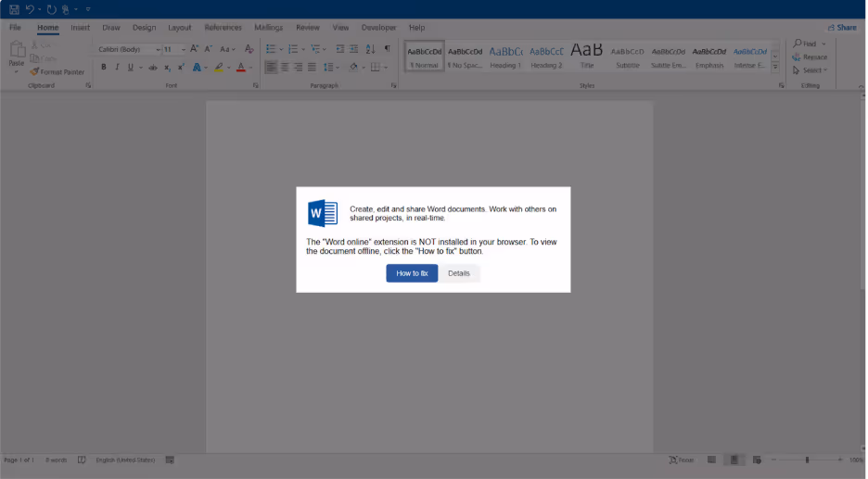Switch to the Layout tab

pyautogui.click(x=179, y=27)
